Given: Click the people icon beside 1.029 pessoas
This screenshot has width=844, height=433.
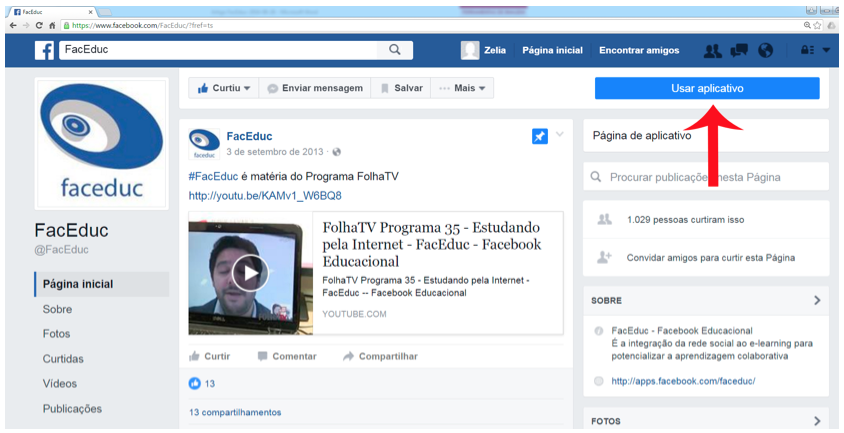Looking at the screenshot, I should (x=604, y=219).
